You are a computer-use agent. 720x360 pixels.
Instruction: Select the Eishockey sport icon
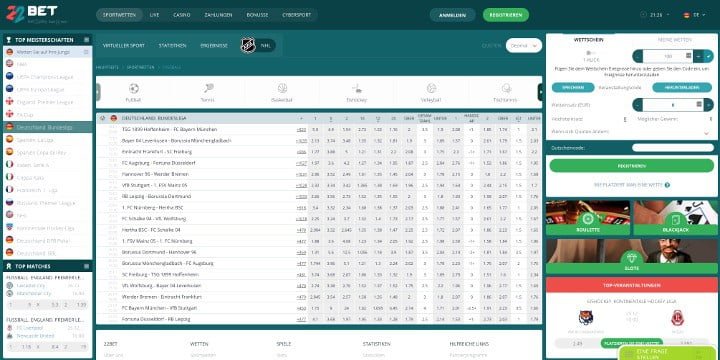pyautogui.click(x=357, y=92)
